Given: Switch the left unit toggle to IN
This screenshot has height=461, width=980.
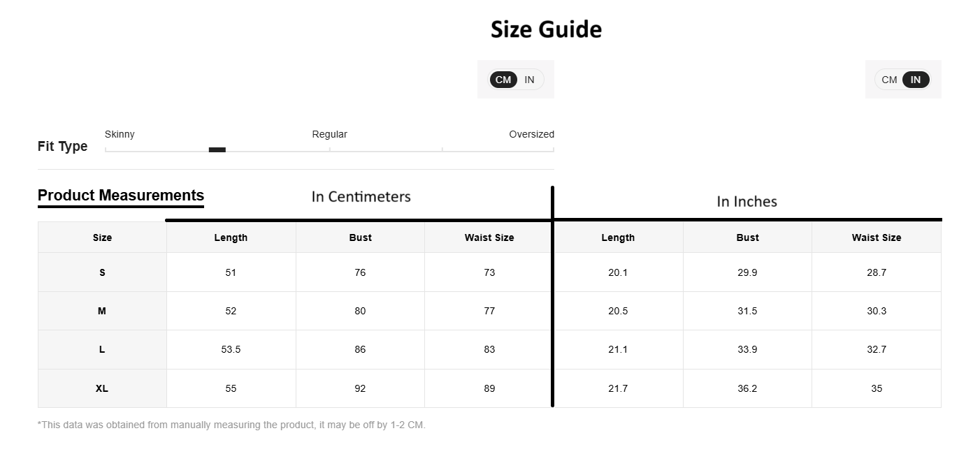Looking at the screenshot, I should (529, 79).
